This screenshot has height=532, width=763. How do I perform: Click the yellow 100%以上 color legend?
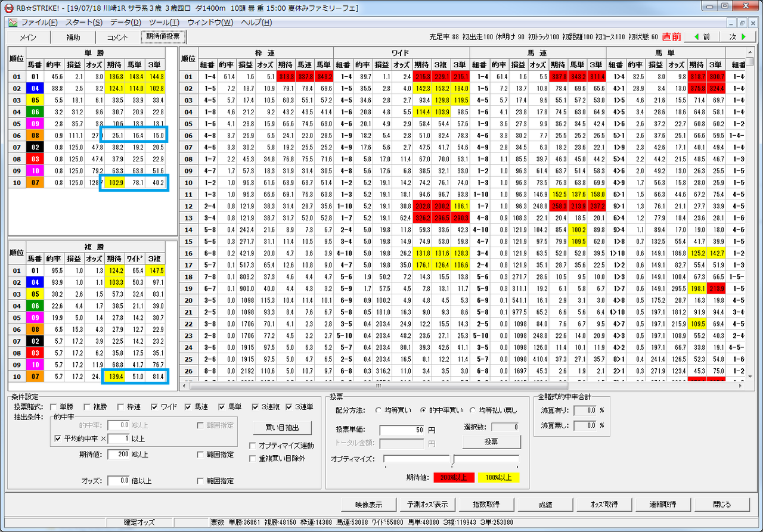(498, 477)
